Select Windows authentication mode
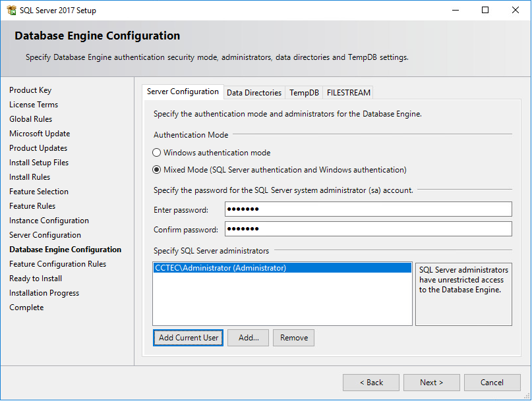The height and width of the screenshot is (401, 532). click(156, 152)
